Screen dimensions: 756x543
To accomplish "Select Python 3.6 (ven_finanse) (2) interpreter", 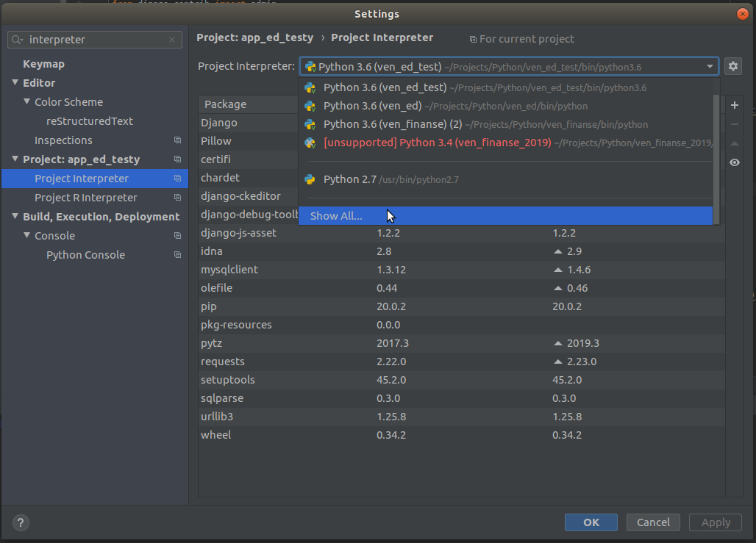I will pos(505,124).
